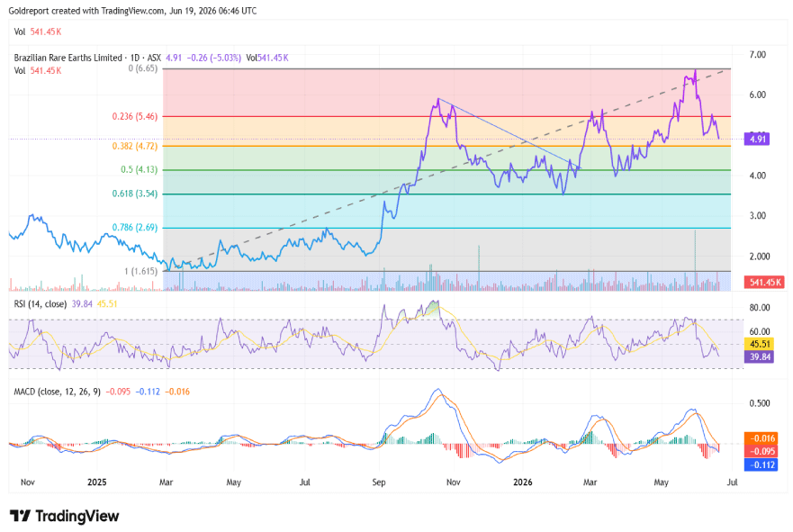Click the TradingView logo at the bottom

click(x=65, y=516)
